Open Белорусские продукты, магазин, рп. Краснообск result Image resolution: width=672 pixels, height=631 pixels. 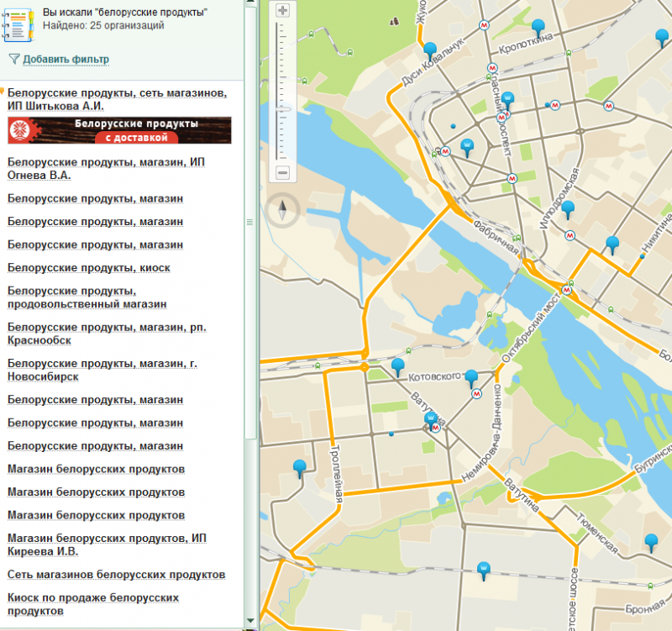(107, 334)
